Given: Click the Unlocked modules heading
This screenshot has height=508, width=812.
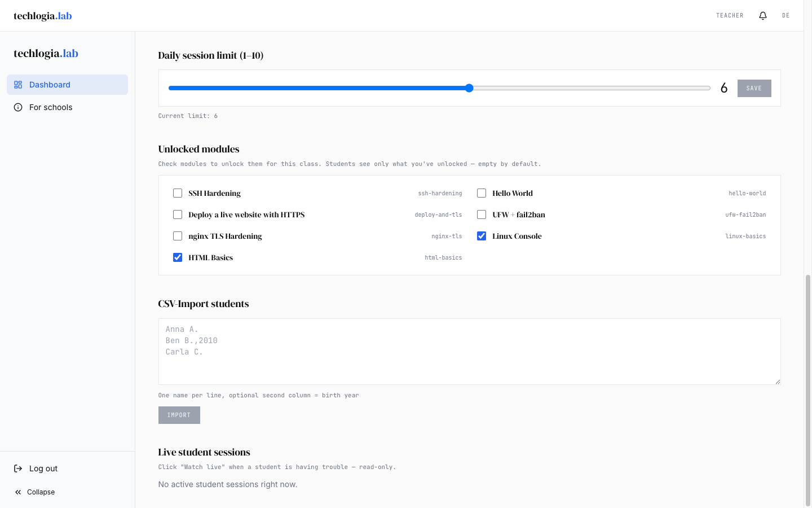Looking at the screenshot, I should tap(198, 149).
